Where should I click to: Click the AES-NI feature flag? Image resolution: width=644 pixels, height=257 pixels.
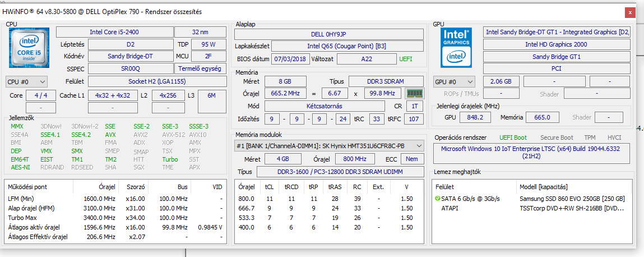pyautogui.click(x=21, y=167)
